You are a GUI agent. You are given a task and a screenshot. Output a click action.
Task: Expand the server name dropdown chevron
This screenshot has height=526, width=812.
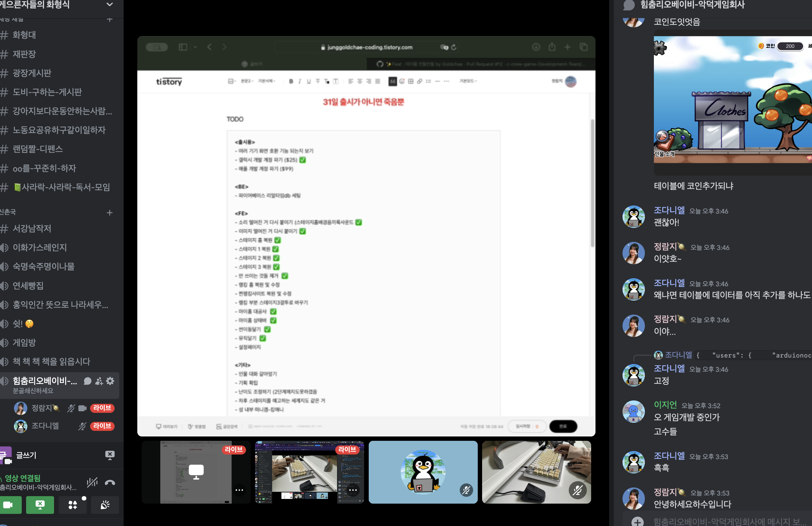coord(110,4)
